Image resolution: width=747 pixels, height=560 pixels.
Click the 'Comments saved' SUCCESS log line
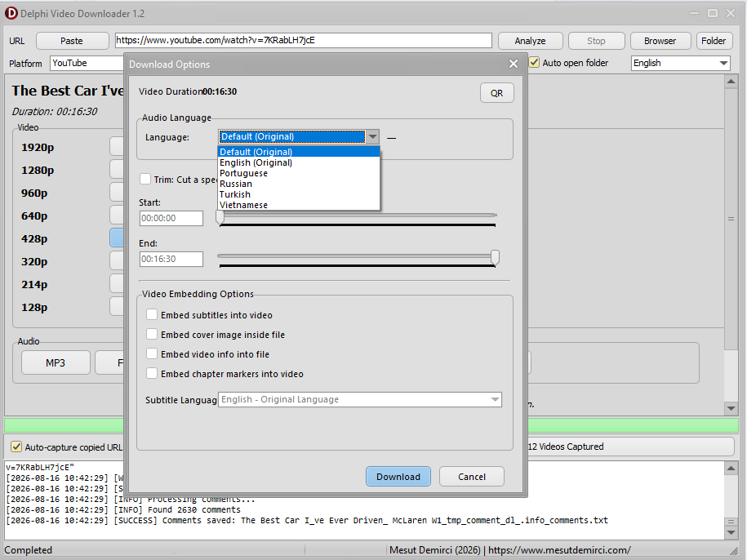click(307, 521)
